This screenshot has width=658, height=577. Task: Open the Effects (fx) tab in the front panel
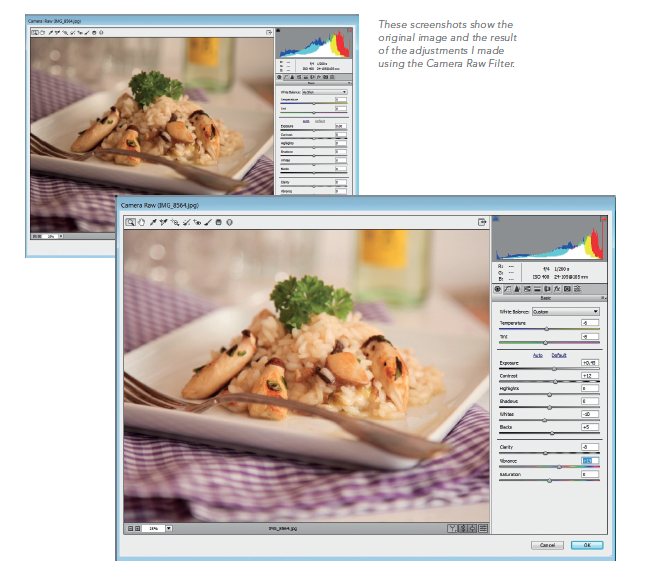coord(558,288)
